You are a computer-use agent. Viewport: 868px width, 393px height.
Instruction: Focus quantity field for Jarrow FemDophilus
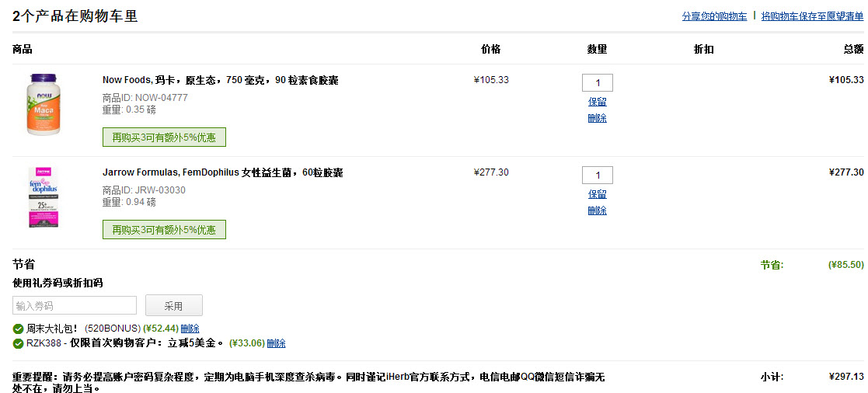[x=598, y=176]
